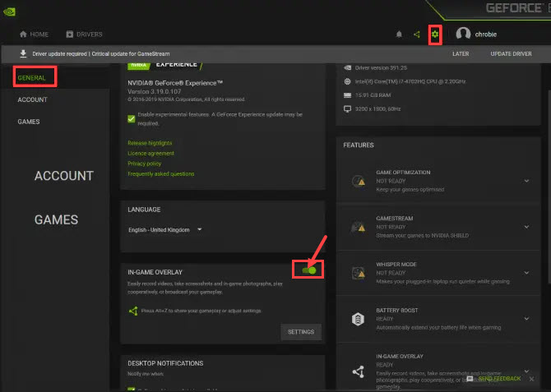Viewport: 551px width, 392px height.
Task: Click the driver download arrow icon
Action: (23, 53)
